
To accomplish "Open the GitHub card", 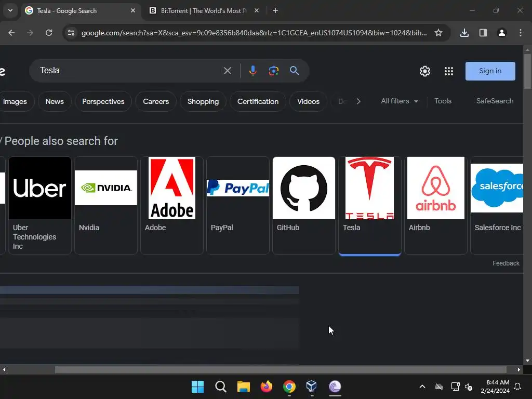I will [303, 205].
